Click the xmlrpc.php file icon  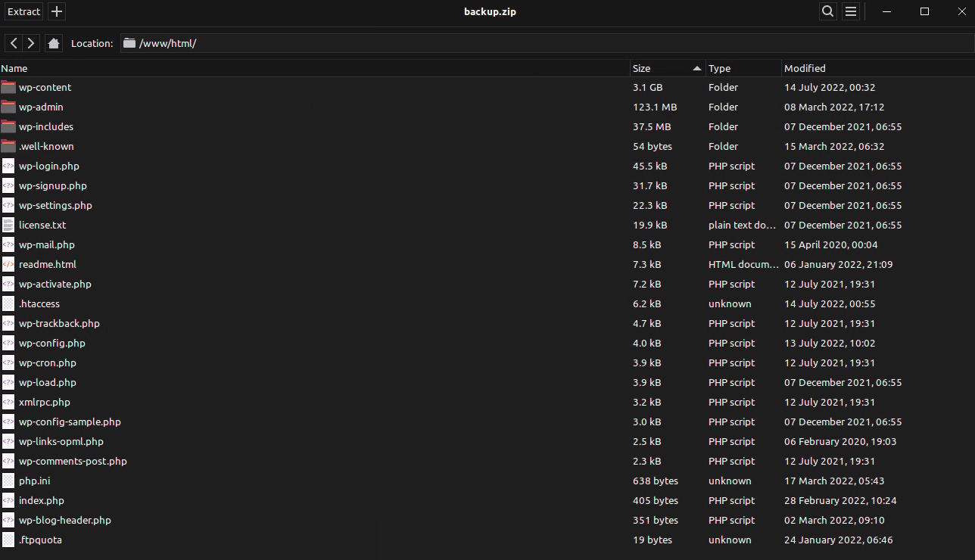coord(8,402)
